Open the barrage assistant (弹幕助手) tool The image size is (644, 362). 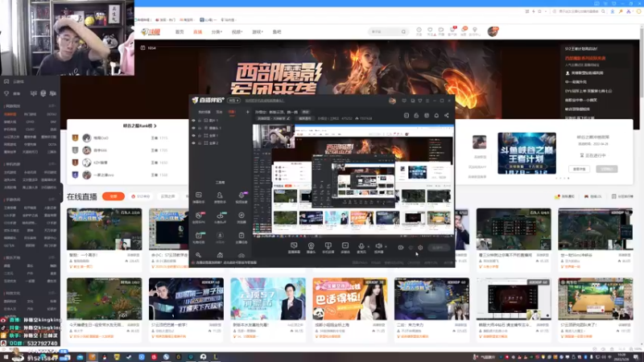pos(198,197)
